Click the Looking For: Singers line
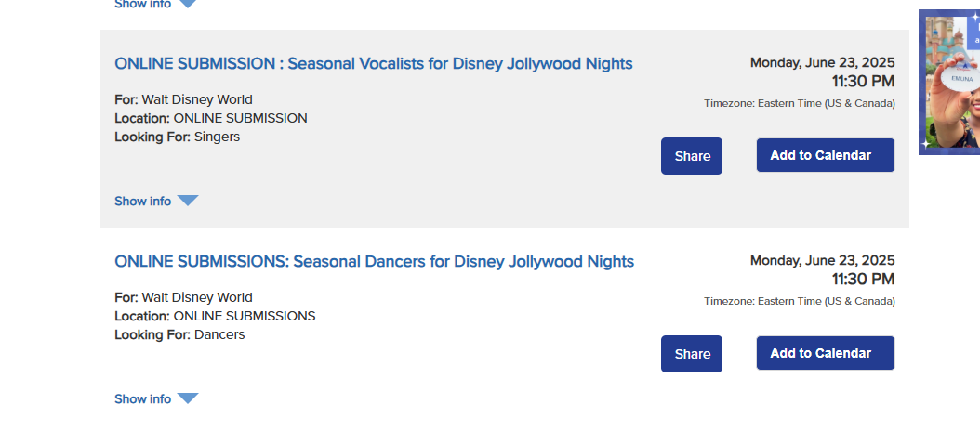Viewport: 980px width, 444px height. [x=177, y=137]
